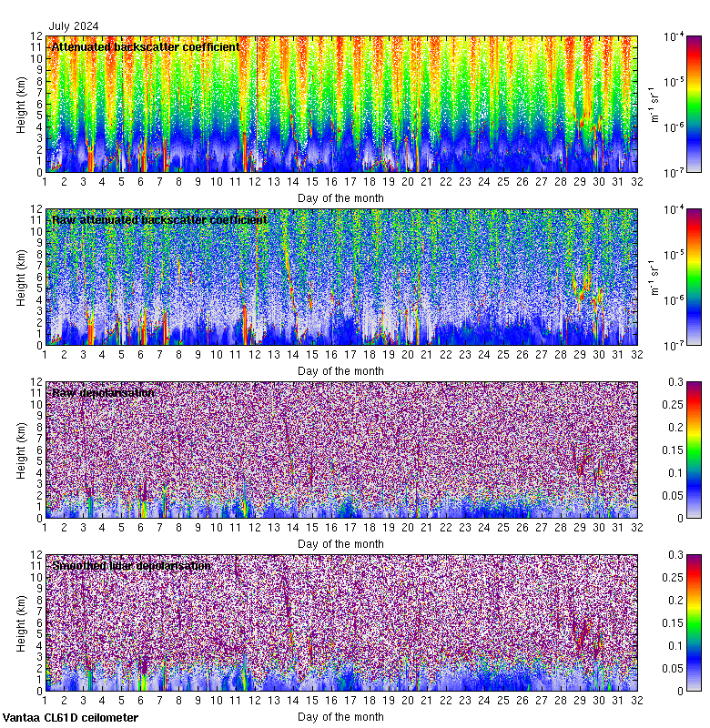Click the "Smoothed lidar depolarisation" plot title
710x728 pixels.
coord(131,566)
